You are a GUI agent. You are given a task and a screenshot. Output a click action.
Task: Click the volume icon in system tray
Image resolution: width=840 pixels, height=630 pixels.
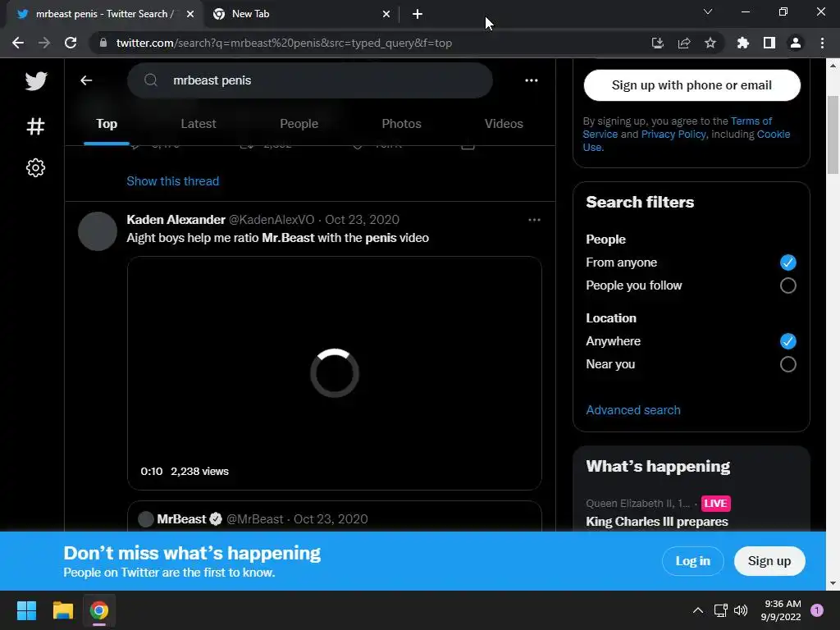click(x=741, y=610)
